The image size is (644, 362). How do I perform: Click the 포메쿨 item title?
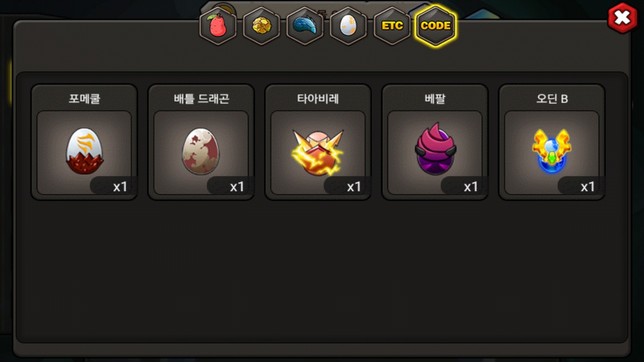click(x=84, y=99)
